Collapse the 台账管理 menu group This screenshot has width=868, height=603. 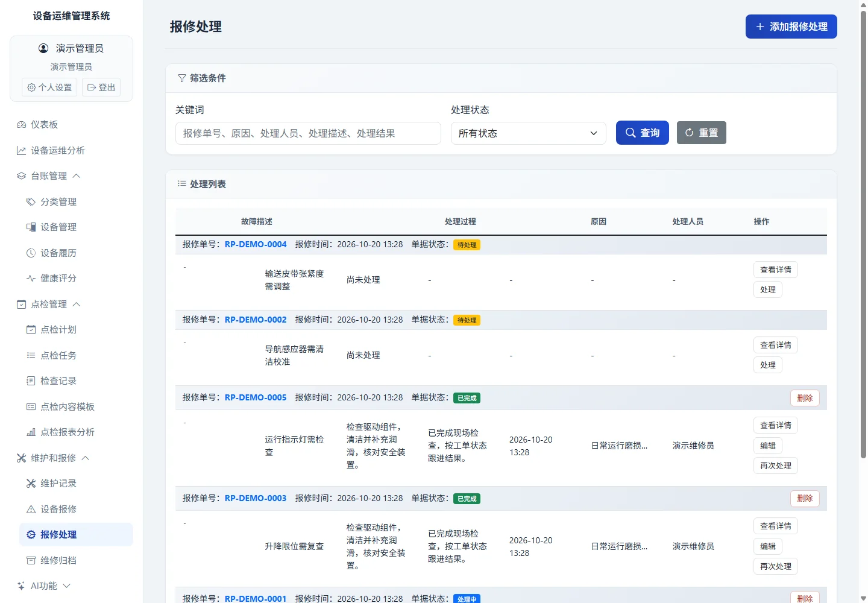click(71, 176)
